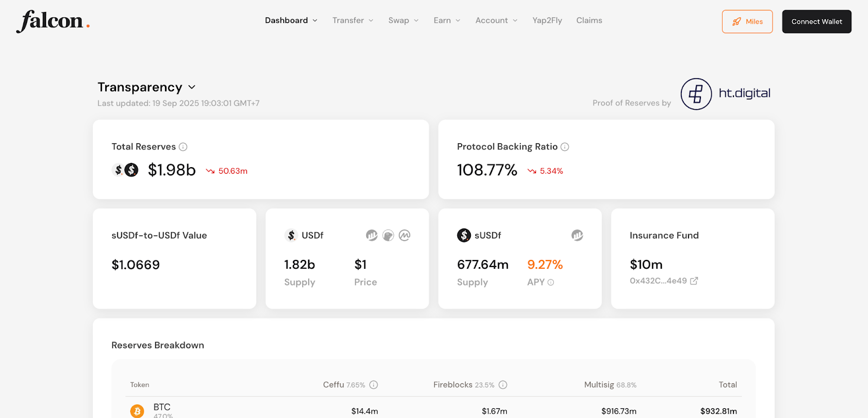
Task: Click the 1.82b USDf supply value
Action: pos(299,264)
